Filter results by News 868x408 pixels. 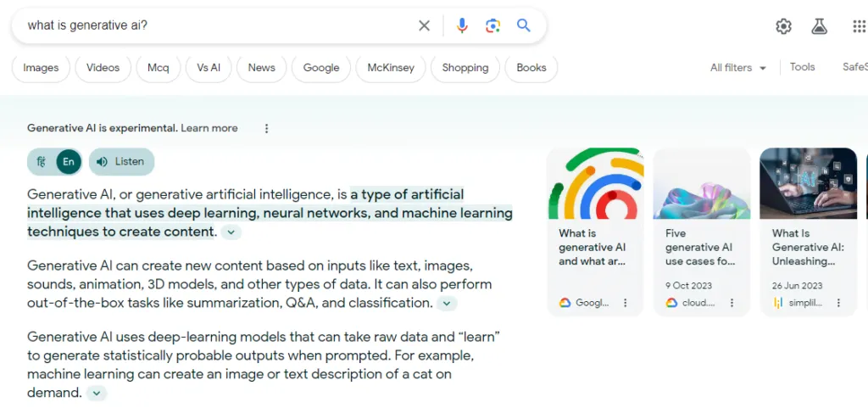point(261,68)
